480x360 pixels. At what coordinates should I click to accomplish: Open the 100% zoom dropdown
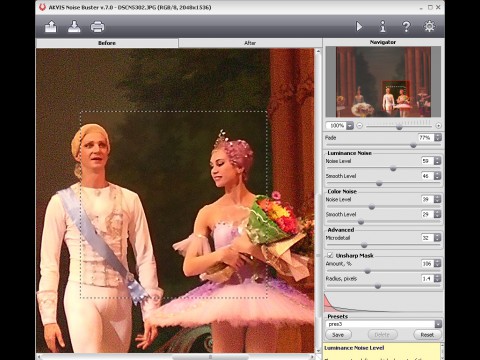[x=350, y=126]
